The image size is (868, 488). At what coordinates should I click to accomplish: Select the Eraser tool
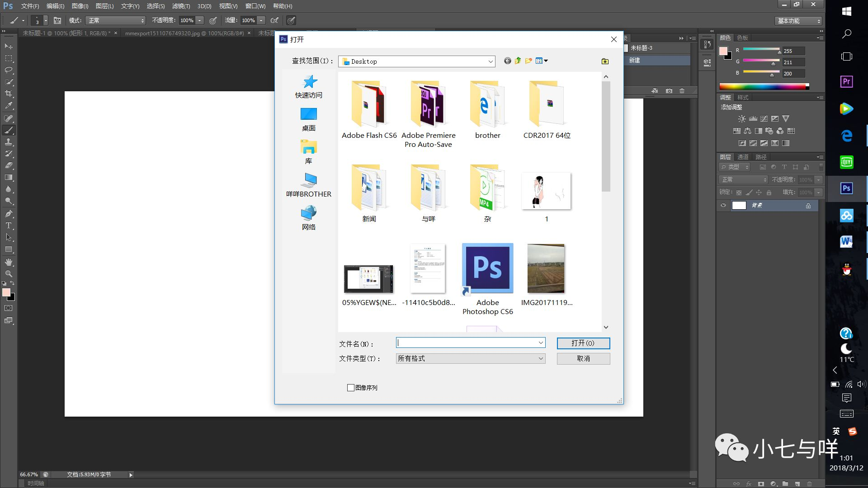(x=8, y=166)
